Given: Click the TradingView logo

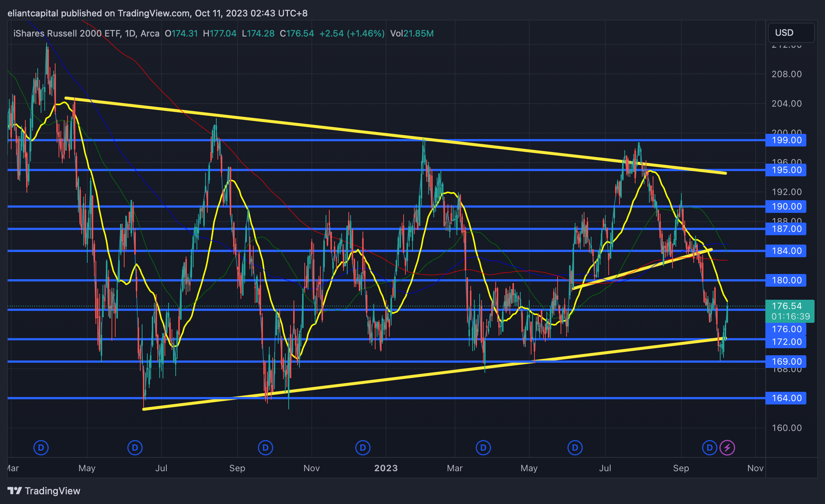Looking at the screenshot, I should click(x=44, y=491).
